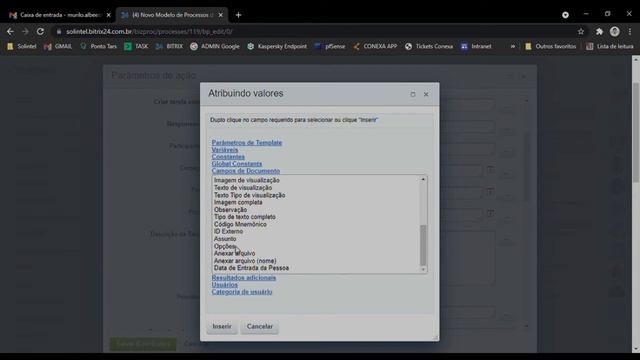Open the Chrome three-dot menu
Screen dimensions: 640x360
(630, 31)
